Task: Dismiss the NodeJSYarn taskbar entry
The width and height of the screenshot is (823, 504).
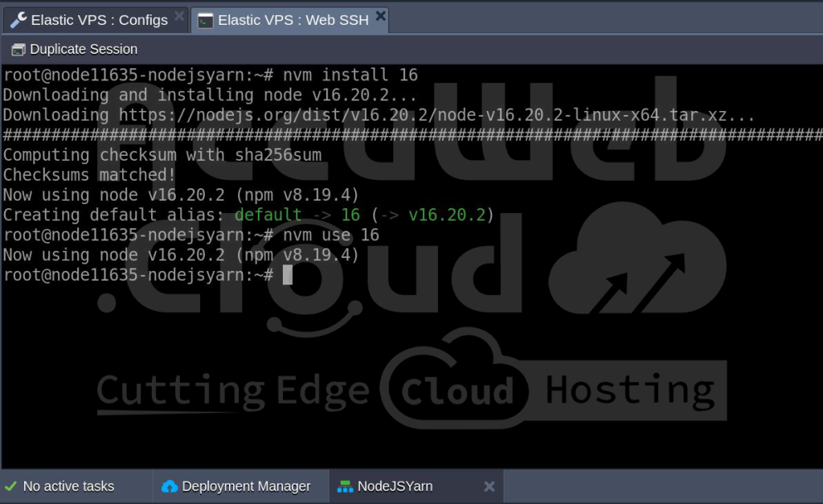Action: tap(489, 486)
